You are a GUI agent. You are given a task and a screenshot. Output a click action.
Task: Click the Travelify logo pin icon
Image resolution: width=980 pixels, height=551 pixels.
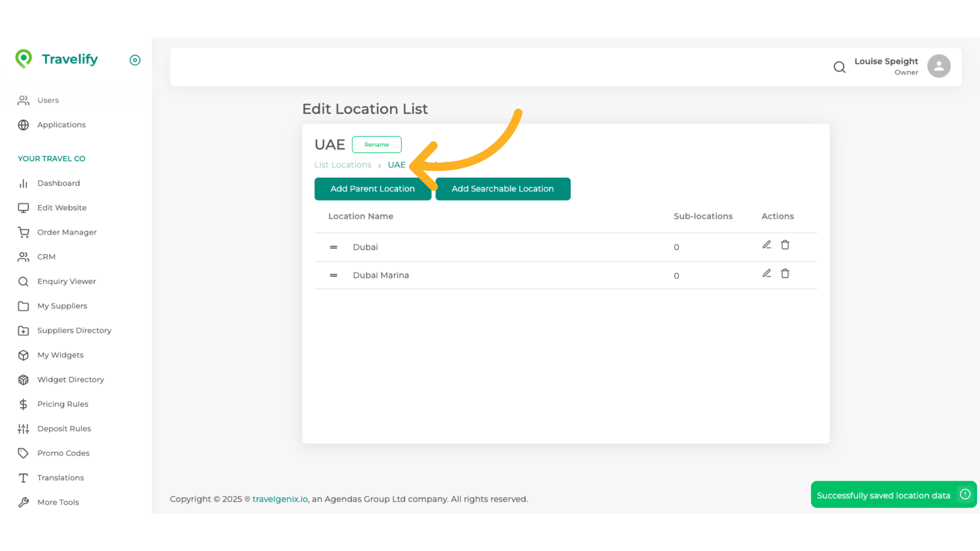click(x=24, y=59)
